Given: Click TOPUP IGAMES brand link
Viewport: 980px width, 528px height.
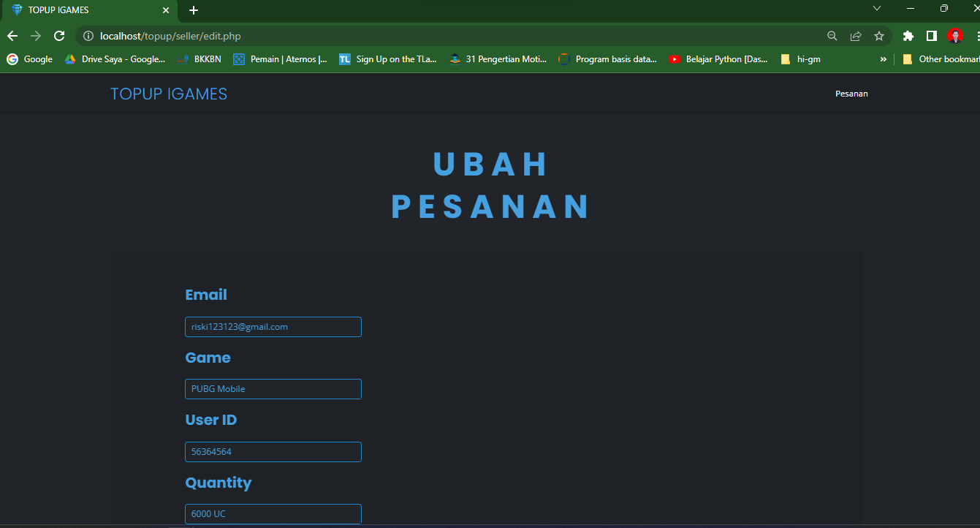Looking at the screenshot, I should 169,94.
